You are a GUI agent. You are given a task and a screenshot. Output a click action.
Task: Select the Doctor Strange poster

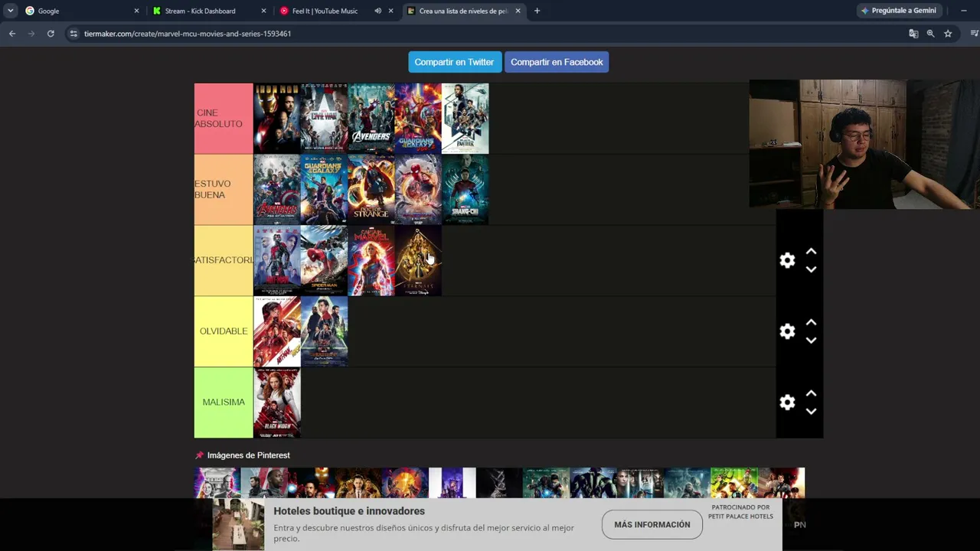tap(371, 189)
